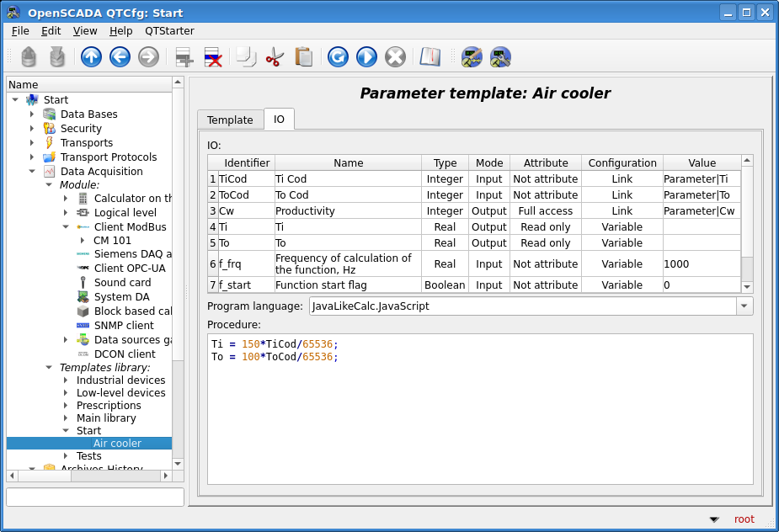This screenshot has height=532, width=779.
Task: Expand the Industrial devices library node
Action: tap(66, 380)
